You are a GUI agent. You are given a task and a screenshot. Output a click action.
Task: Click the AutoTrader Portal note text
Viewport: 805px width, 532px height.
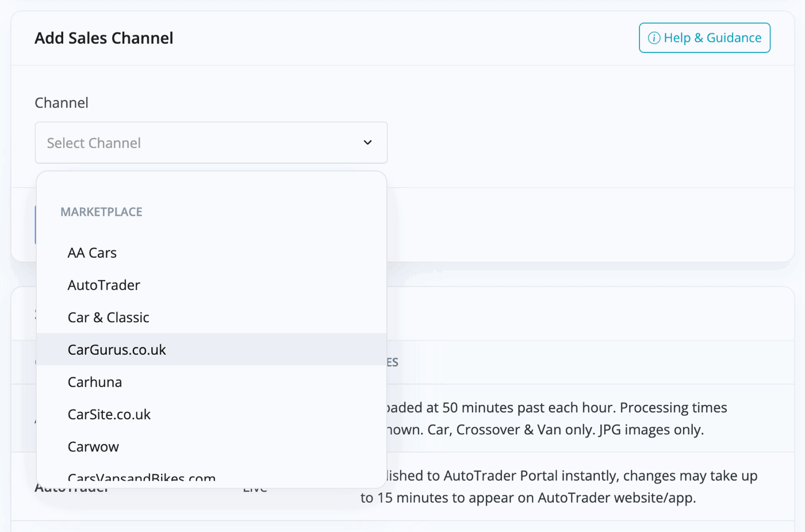pos(559,487)
